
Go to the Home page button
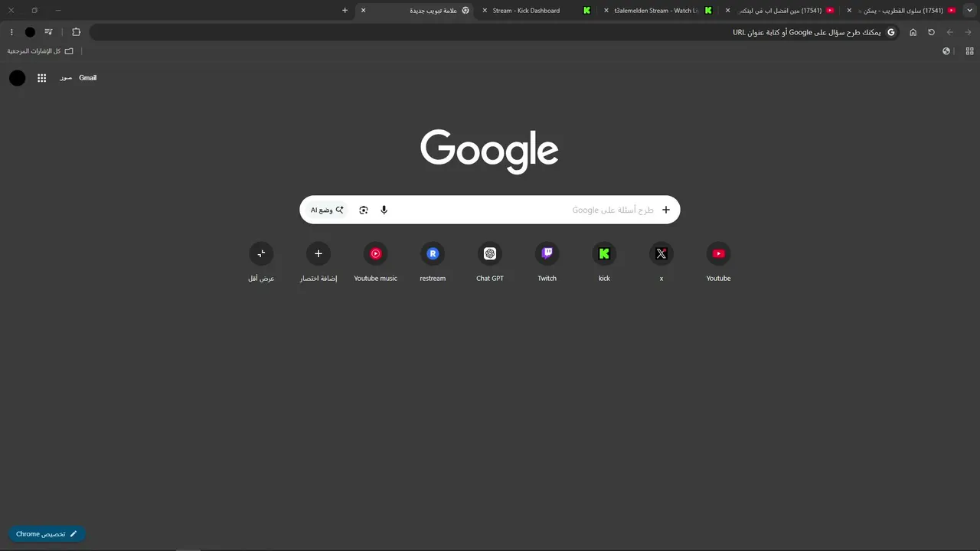coord(913,32)
